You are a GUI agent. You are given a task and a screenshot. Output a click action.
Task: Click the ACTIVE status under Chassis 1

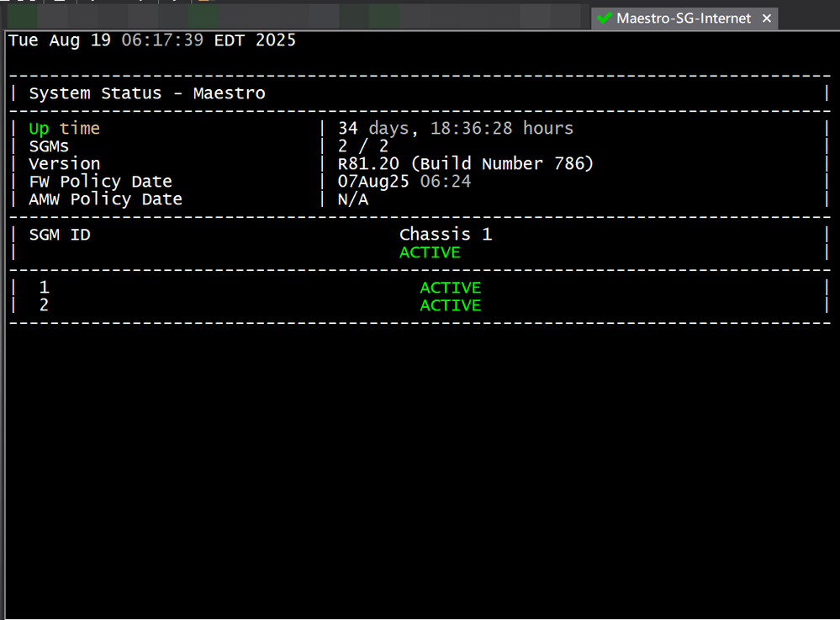click(431, 252)
